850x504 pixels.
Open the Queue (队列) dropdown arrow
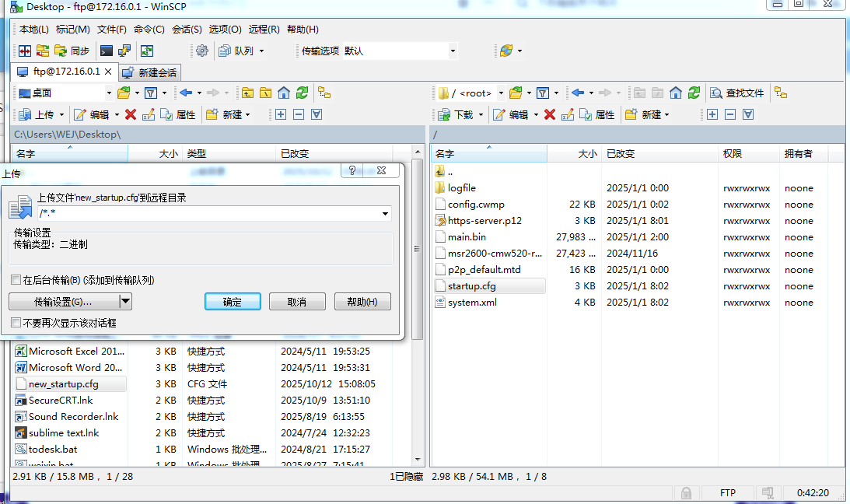point(261,51)
